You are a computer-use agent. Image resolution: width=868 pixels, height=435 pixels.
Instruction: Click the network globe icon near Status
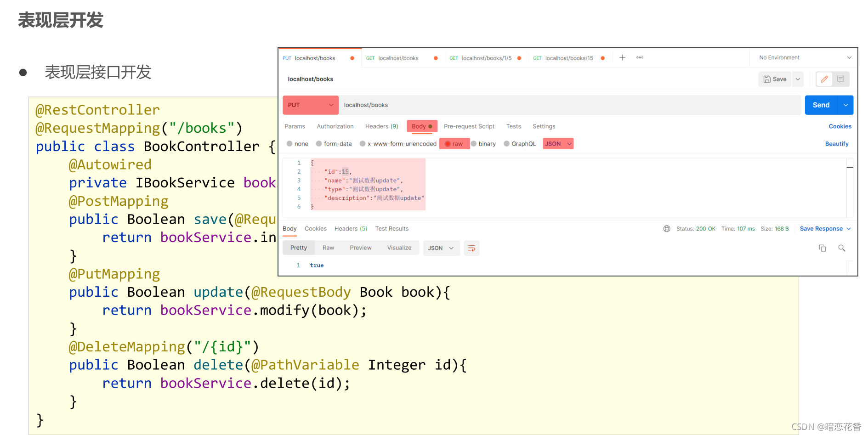(x=667, y=229)
